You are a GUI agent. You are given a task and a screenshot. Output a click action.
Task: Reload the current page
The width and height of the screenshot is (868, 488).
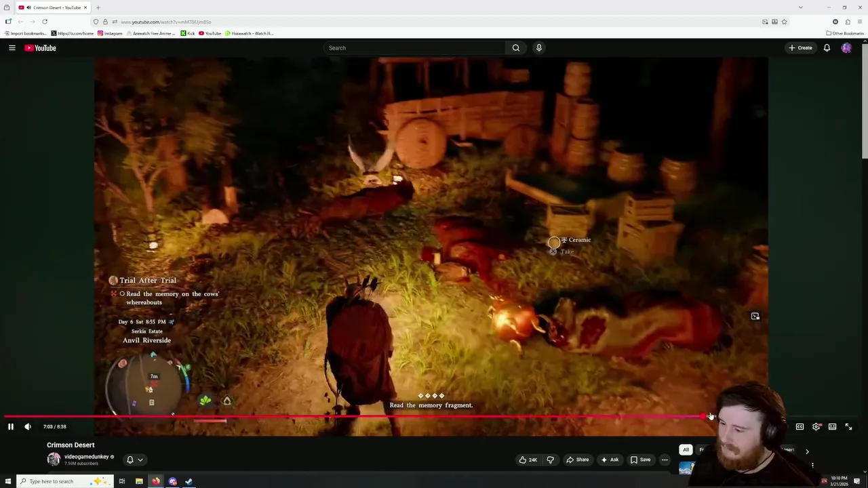coord(45,22)
